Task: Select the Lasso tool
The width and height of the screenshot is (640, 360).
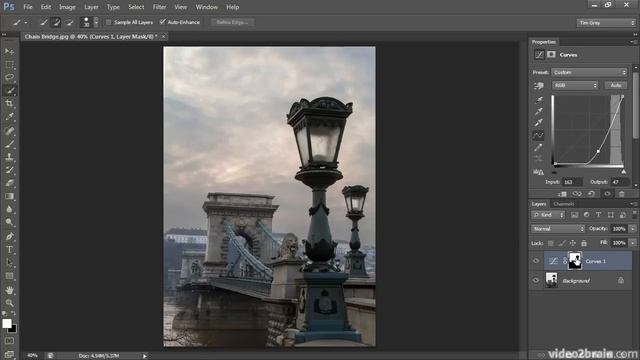Action: click(9, 77)
